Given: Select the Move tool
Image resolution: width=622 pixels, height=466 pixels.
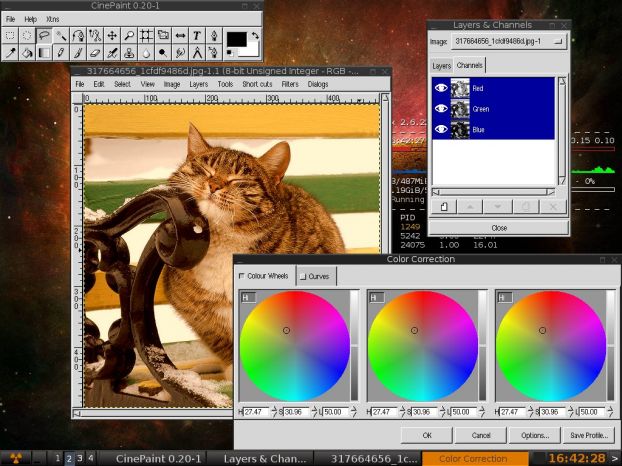Looking at the screenshot, I should (x=112, y=36).
